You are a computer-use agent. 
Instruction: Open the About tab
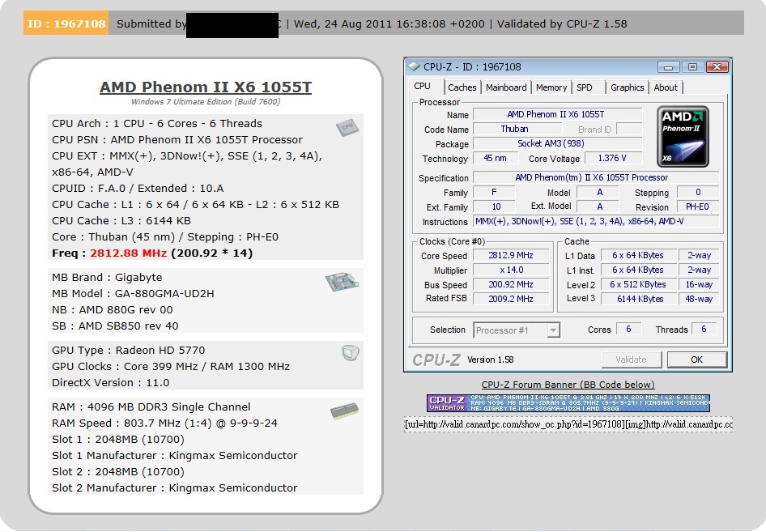point(666,87)
